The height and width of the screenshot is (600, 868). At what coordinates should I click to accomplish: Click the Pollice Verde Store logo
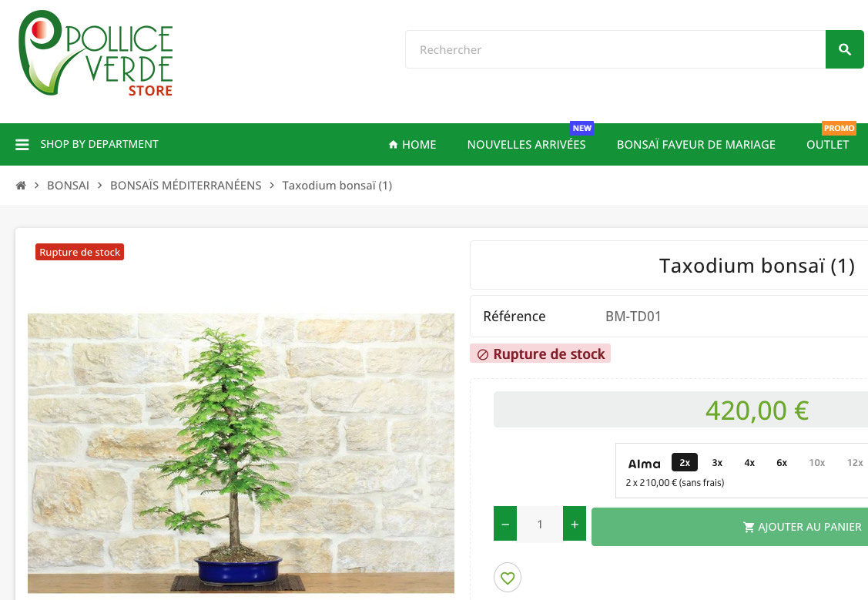click(96, 53)
